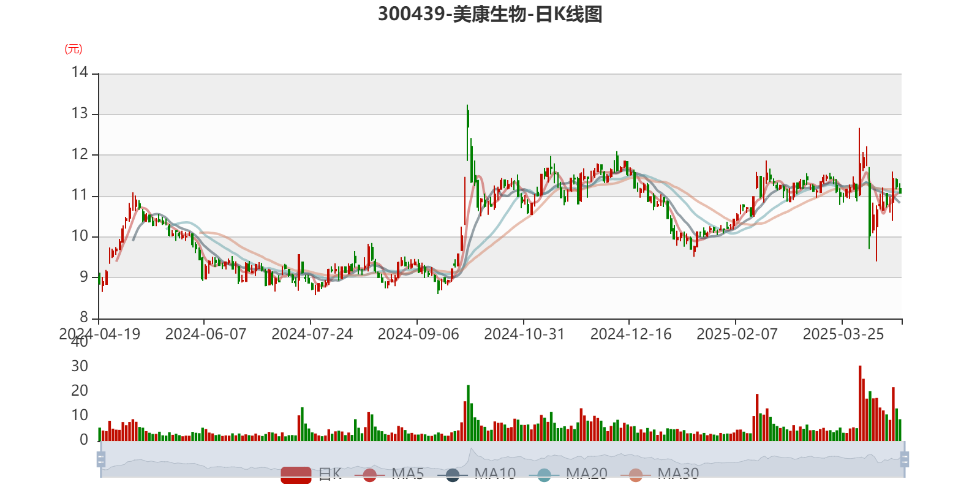Screen dimensions: 980x490
Task: Click the 2024-12-16 date axis label
Action: coord(631,334)
